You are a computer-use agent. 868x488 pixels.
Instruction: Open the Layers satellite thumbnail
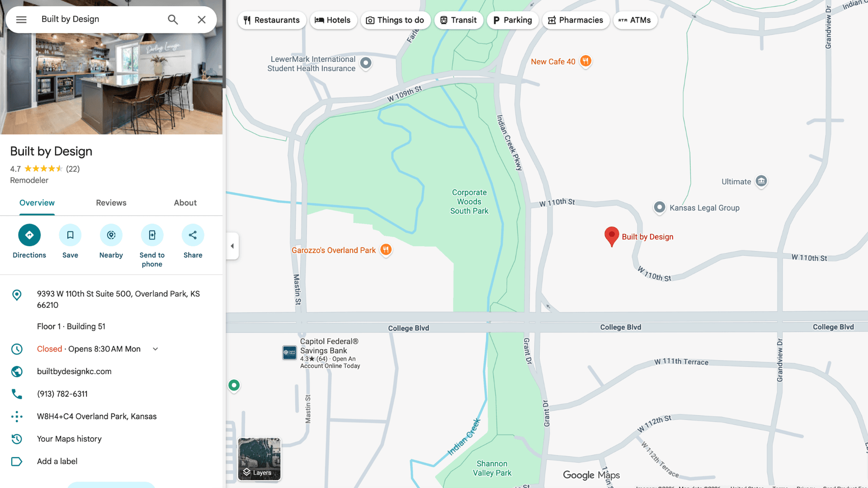tap(259, 459)
